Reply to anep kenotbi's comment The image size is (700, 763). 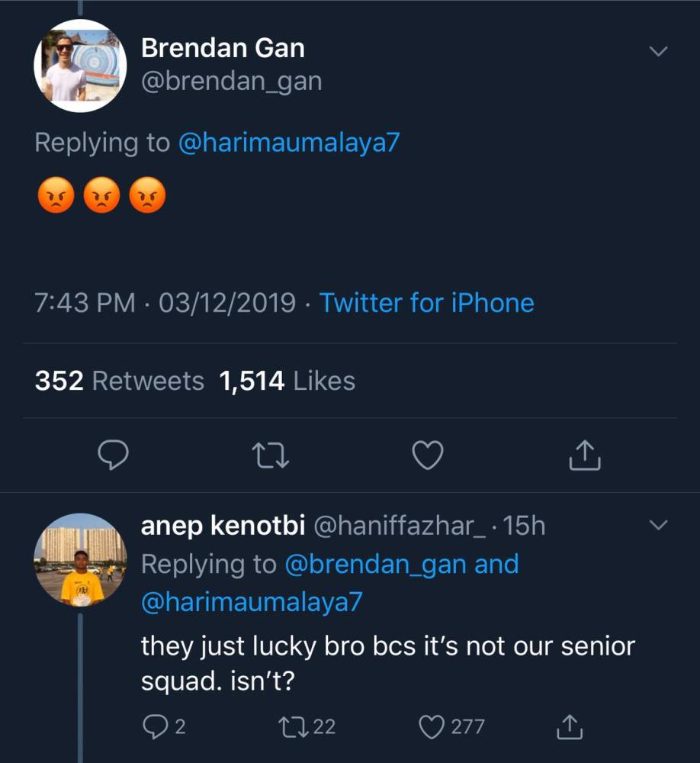coord(154,726)
